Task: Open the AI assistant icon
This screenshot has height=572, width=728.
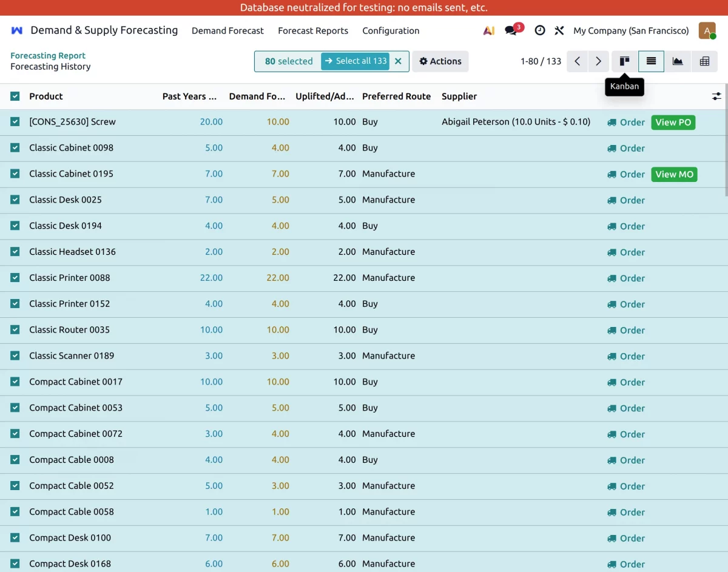Action: point(488,30)
